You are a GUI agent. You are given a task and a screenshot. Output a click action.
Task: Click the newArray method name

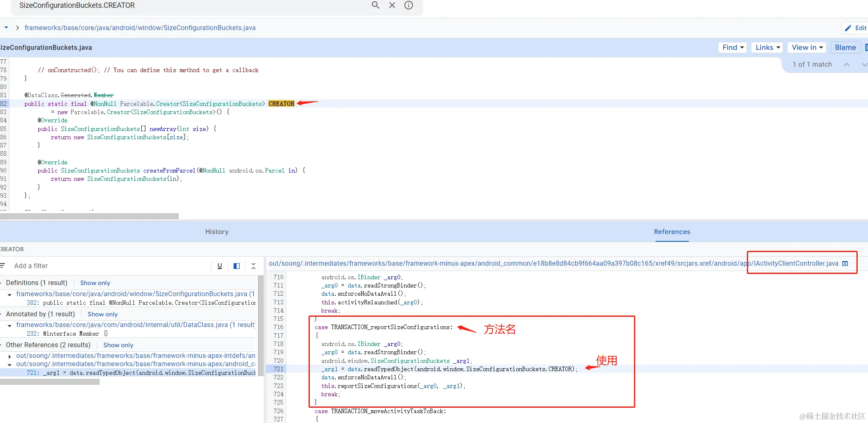[x=163, y=129]
